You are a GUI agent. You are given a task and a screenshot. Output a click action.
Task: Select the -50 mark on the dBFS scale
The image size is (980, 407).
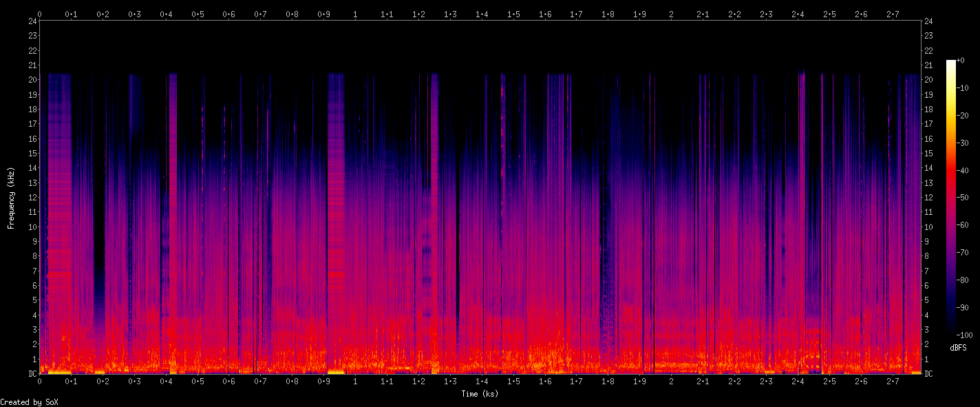click(963, 198)
